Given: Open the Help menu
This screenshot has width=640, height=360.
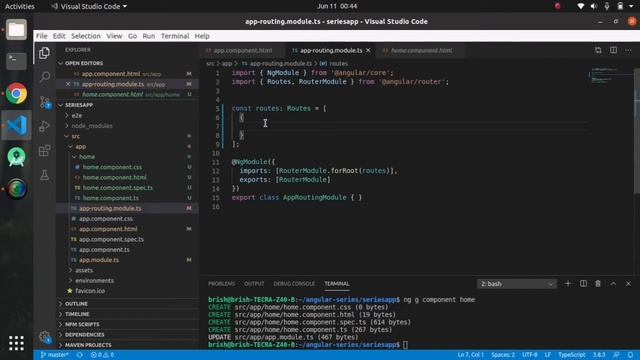Looking at the screenshot, I should tap(202, 36).
